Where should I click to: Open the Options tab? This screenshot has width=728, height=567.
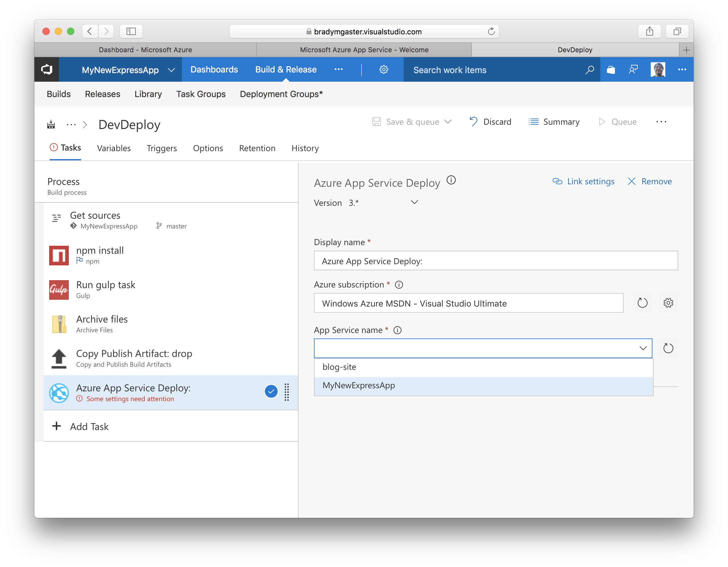(x=208, y=148)
